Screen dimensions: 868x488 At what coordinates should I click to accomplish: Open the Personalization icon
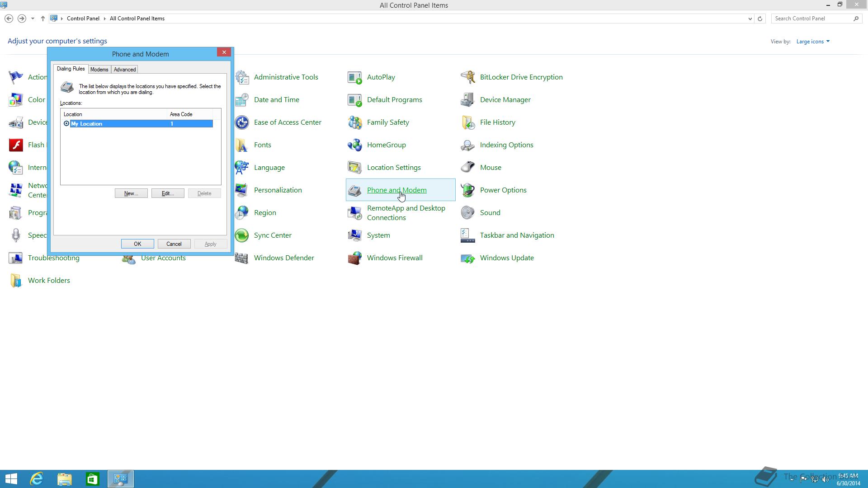(242, 190)
